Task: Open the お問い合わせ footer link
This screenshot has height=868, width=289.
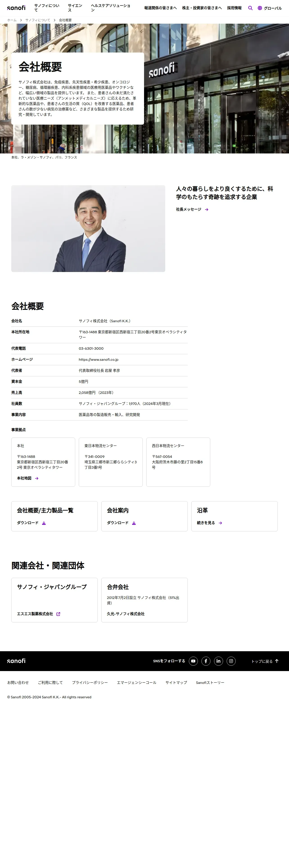Action: [x=18, y=683]
